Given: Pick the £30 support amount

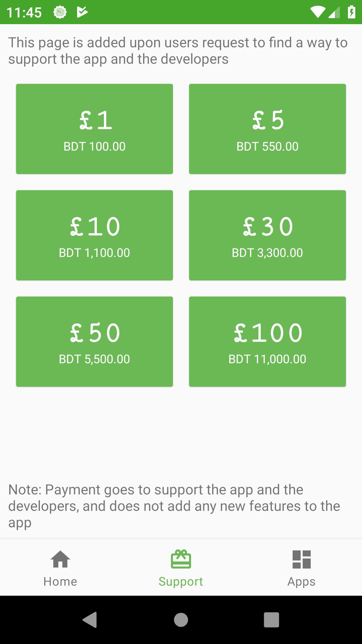Looking at the screenshot, I should [267, 235].
